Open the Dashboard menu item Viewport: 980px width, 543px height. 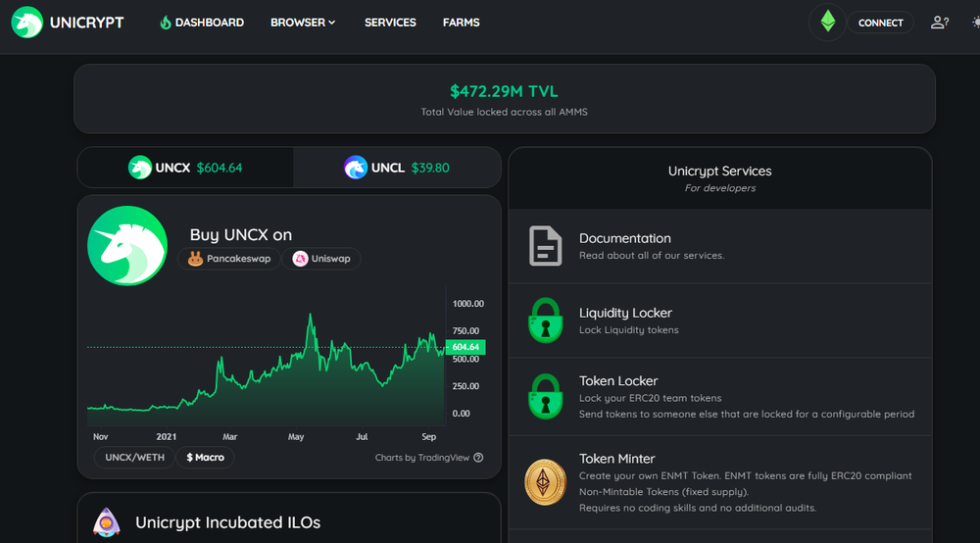tap(202, 23)
